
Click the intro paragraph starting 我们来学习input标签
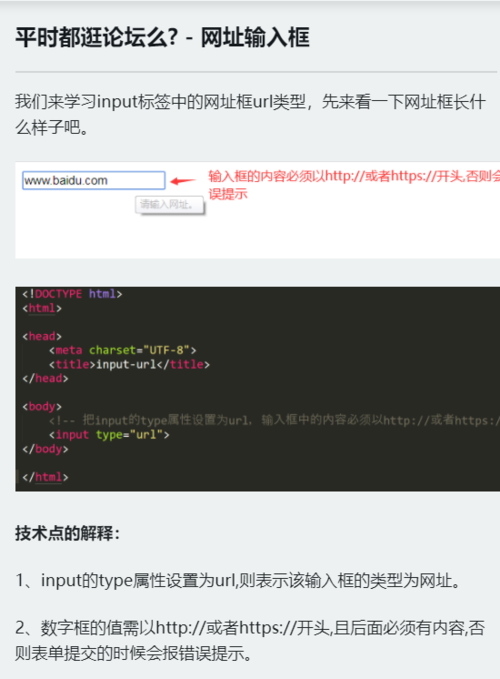(x=250, y=114)
